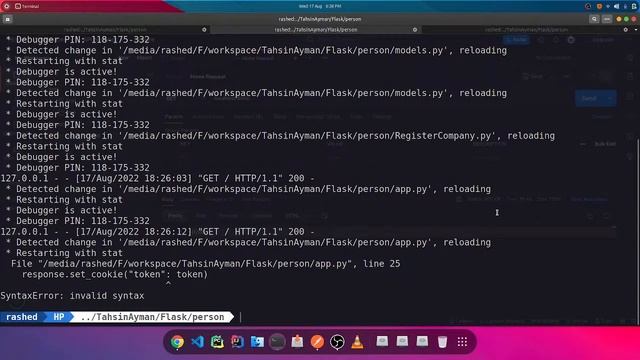This screenshot has height=360, width=640.
Task: Close the middle terminal tab
Action: pyautogui.click(x=415, y=30)
